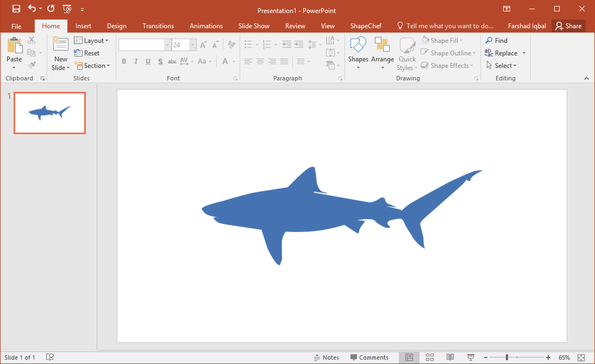Toggle the Notes pane
The width and height of the screenshot is (595, 364).
[x=326, y=357]
